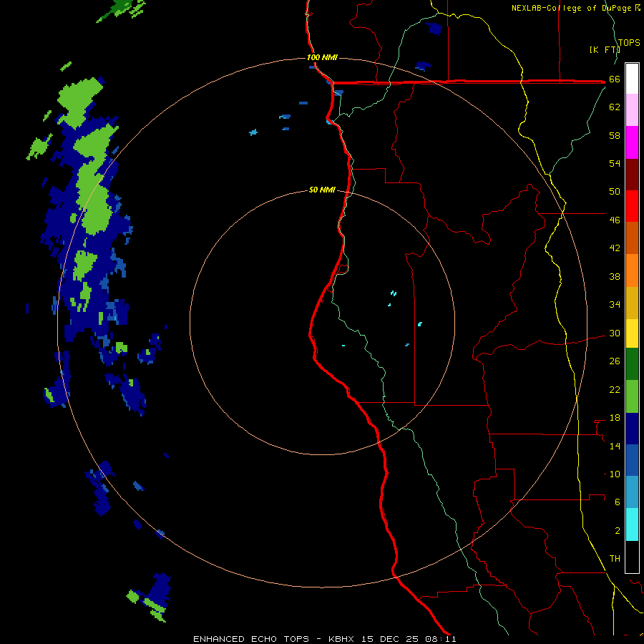Click the light pink legend swatch
Viewport: 644px width, 644px height.
pos(632,110)
